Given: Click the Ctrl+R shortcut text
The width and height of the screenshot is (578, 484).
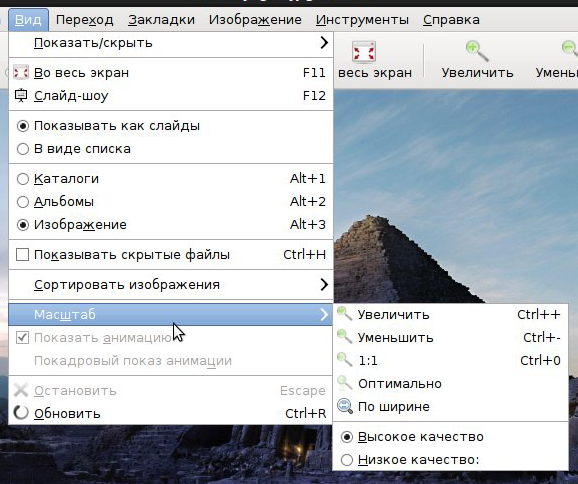Looking at the screenshot, I should [306, 413].
